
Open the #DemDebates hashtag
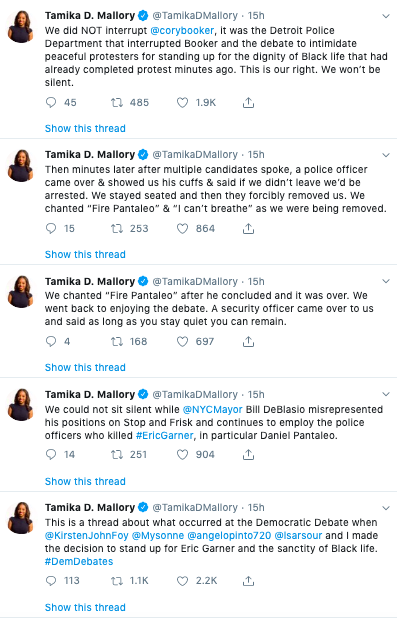tap(79, 562)
